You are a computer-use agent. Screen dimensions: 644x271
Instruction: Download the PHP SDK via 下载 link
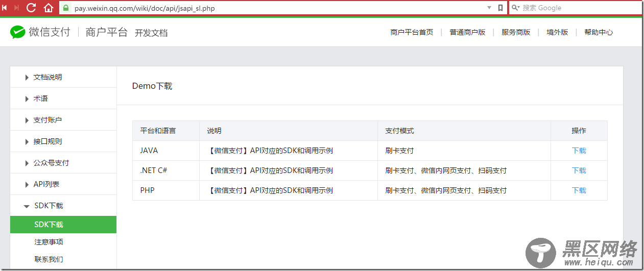579,190
